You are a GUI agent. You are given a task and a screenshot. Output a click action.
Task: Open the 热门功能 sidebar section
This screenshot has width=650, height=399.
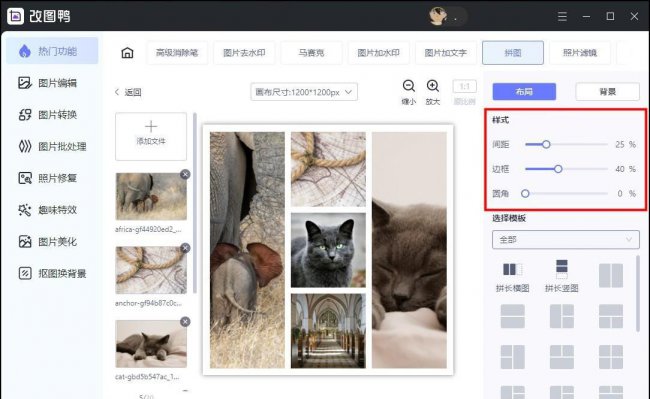pyautogui.click(x=52, y=51)
